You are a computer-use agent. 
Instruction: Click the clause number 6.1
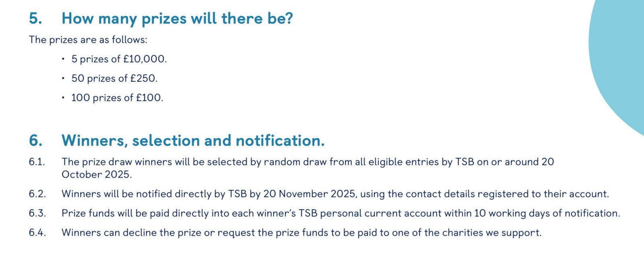pyautogui.click(x=37, y=162)
